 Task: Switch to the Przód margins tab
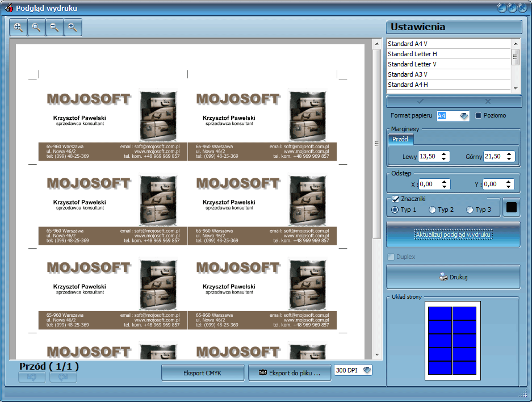click(x=400, y=139)
